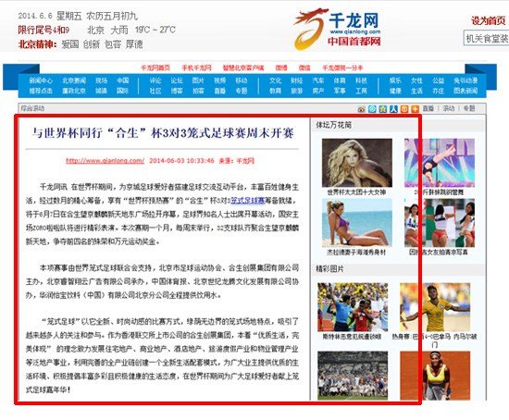Open the 世界杯太太团十大女神 thumbnail
509x420 pixels.
pyautogui.click(x=356, y=163)
